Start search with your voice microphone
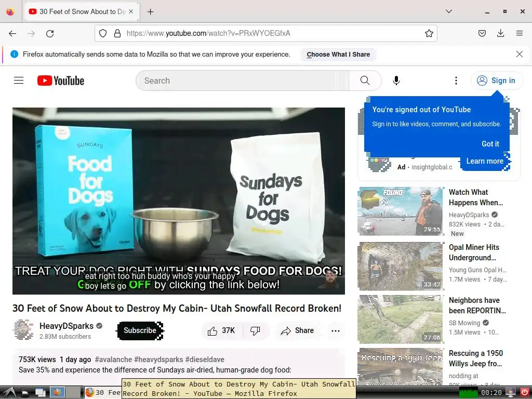Screen dimensions: 532x399 pos(396,81)
